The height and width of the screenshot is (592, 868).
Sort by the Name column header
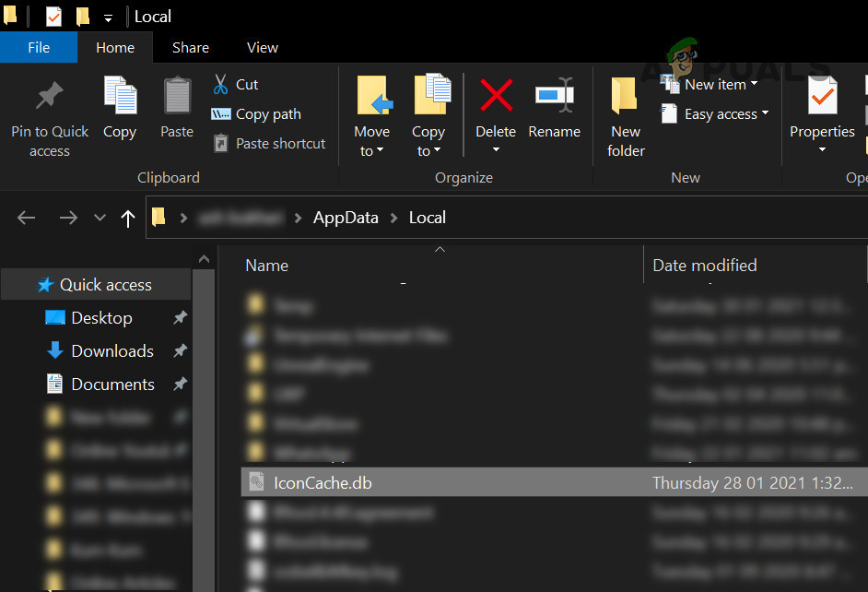(x=267, y=266)
